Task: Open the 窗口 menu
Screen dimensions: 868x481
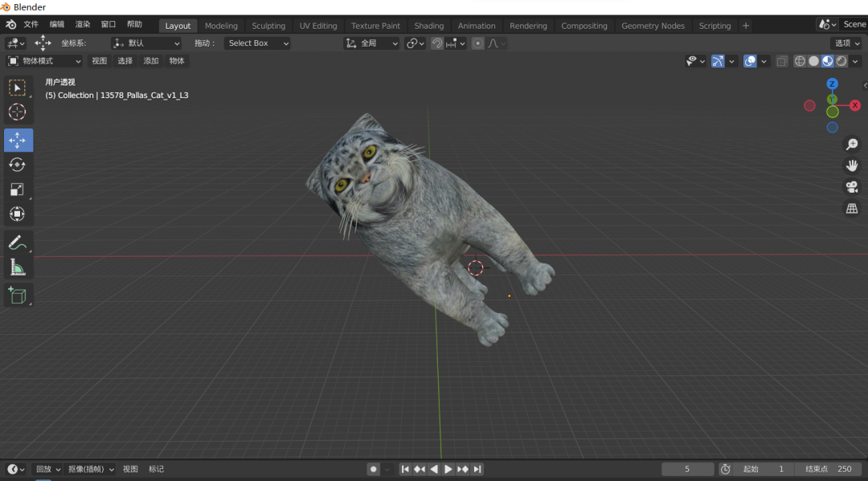Action: coord(108,25)
